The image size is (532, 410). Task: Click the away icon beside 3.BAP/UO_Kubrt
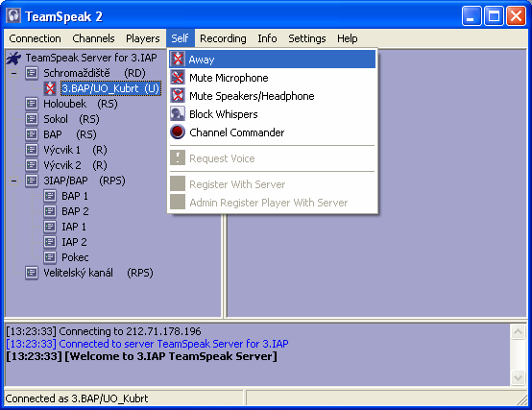(50, 89)
